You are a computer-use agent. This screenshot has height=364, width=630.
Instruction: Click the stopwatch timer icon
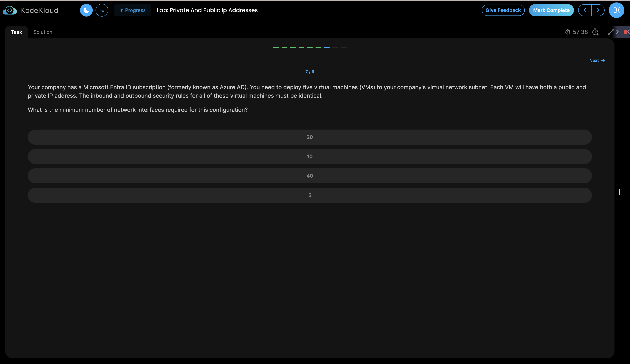pyautogui.click(x=567, y=32)
